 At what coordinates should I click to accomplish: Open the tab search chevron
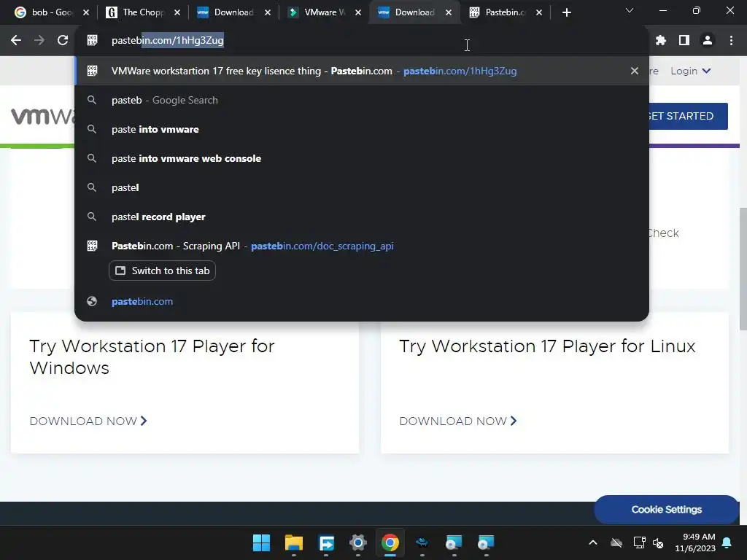point(630,10)
